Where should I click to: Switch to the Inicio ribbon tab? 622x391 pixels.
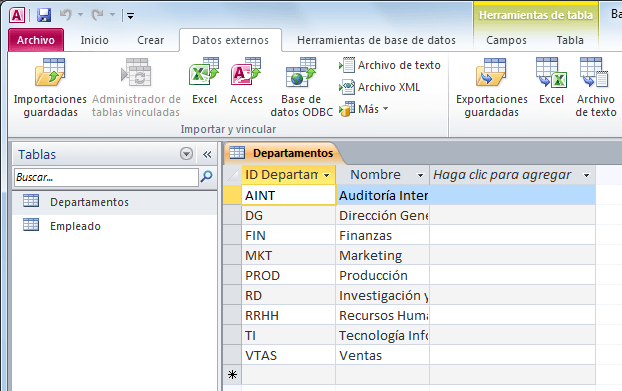coord(94,40)
